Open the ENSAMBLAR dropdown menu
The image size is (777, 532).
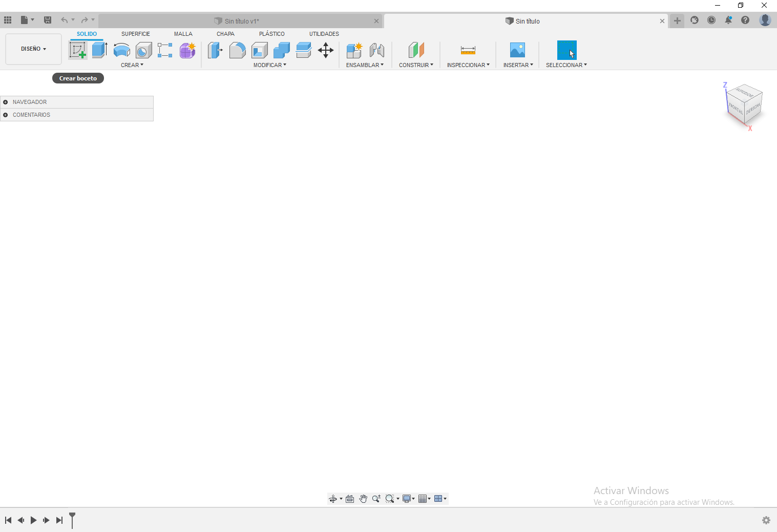[x=365, y=65]
